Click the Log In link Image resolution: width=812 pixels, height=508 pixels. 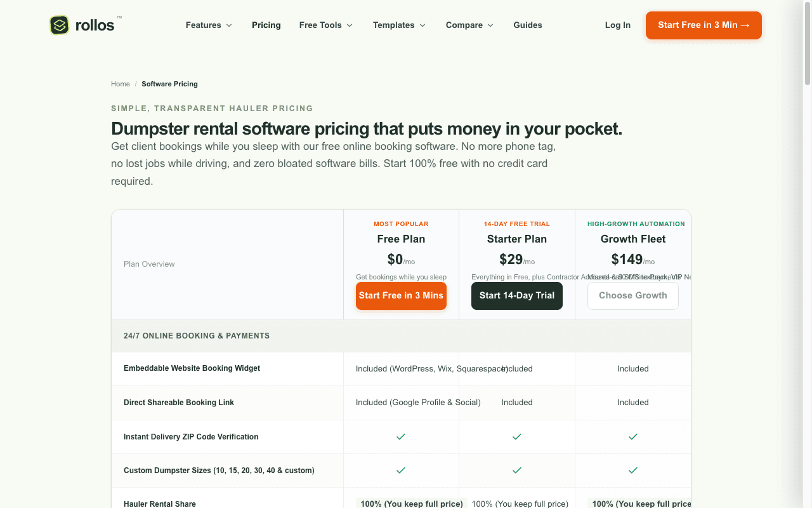618,25
